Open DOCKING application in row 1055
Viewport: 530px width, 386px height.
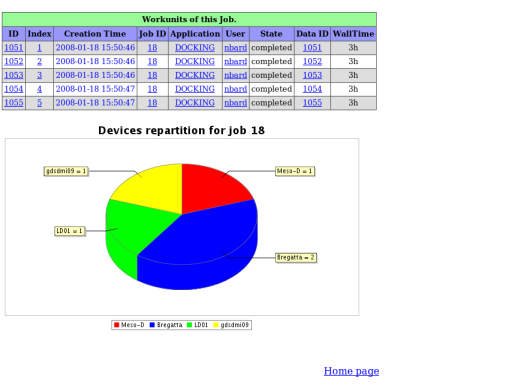click(195, 103)
